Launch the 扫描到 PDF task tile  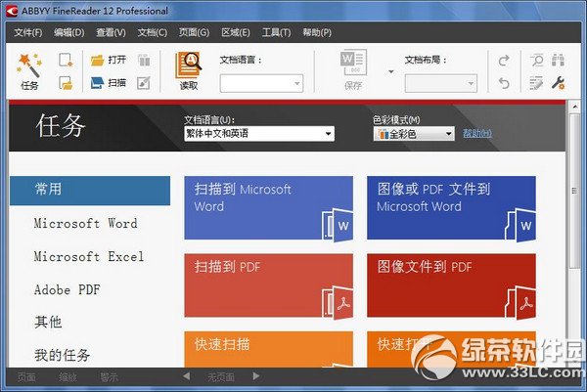point(268,285)
